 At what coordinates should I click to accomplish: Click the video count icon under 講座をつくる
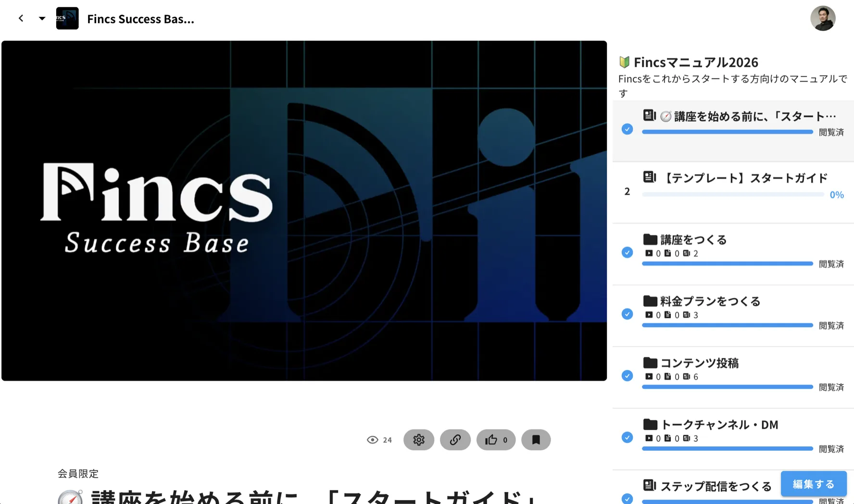point(649,253)
